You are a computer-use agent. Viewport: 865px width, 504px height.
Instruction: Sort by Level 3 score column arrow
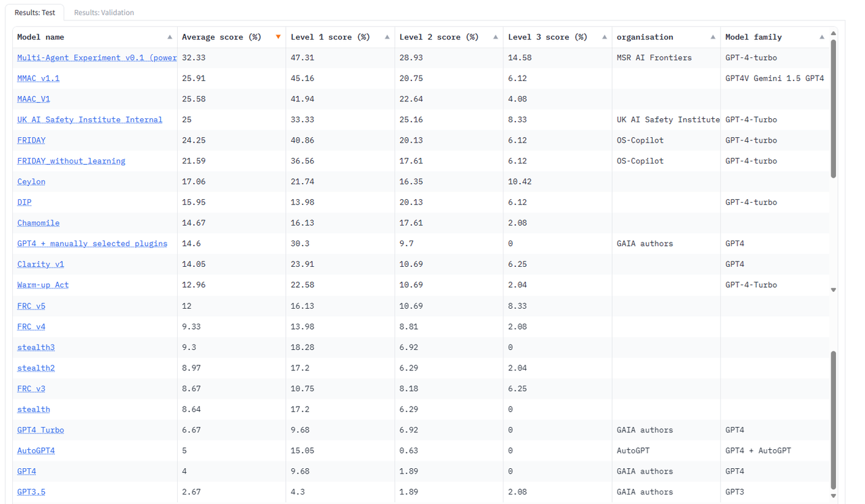(x=604, y=37)
